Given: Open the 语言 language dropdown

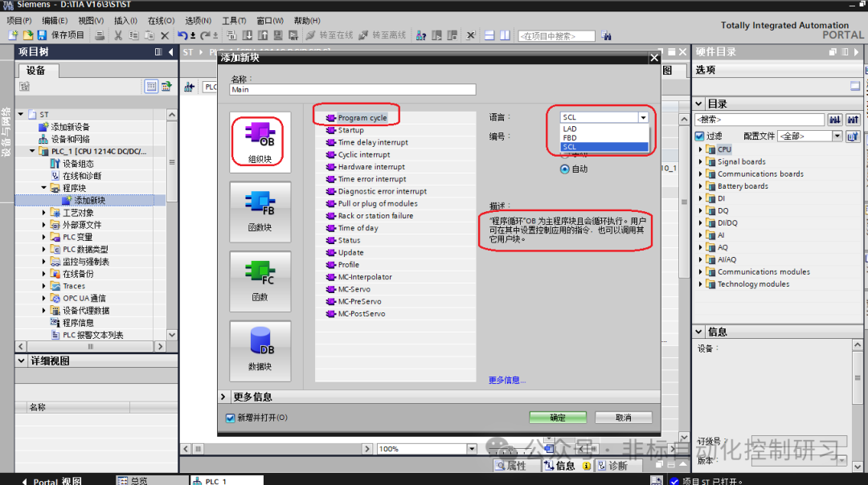Looking at the screenshot, I should [643, 116].
